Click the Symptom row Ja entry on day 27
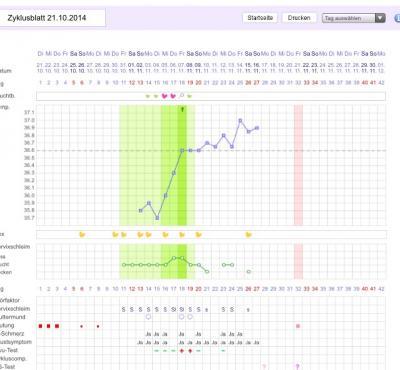Viewport: 400px width, 370px height. pyautogui.click(x=256, y=342)
